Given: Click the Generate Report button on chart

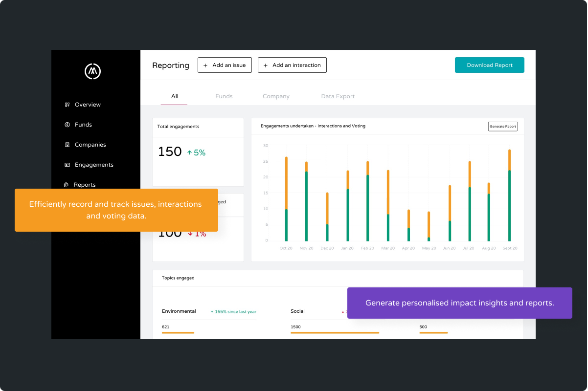Looking at the screenshot, I should [503, 127].
